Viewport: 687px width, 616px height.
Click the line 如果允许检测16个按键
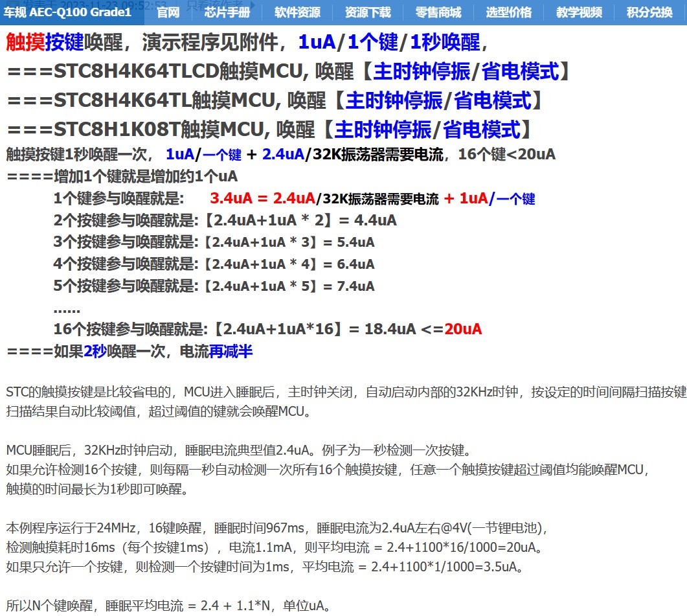click(x=327, y=470)
